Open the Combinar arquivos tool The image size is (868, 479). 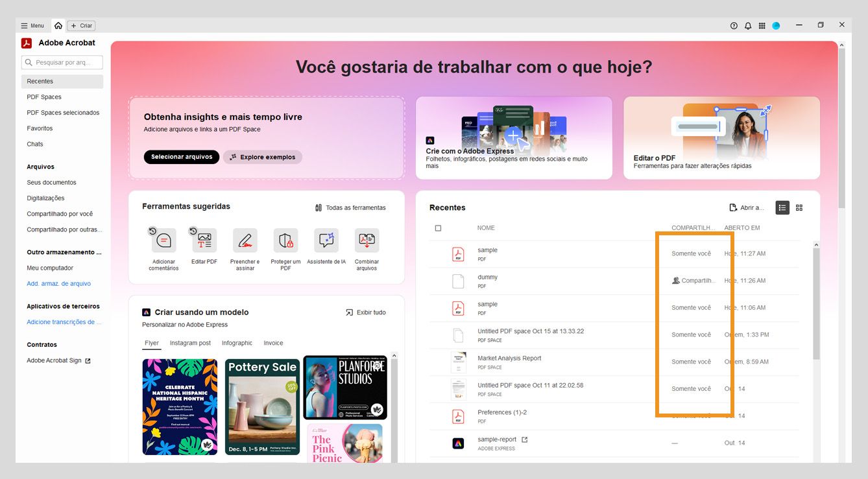click(367, 240)
